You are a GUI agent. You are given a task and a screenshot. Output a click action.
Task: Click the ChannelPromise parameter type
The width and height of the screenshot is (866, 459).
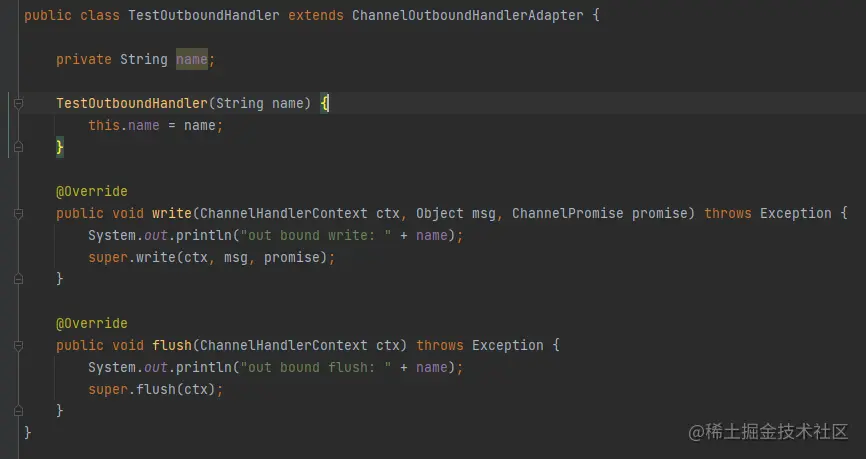[x=567, y=213]
